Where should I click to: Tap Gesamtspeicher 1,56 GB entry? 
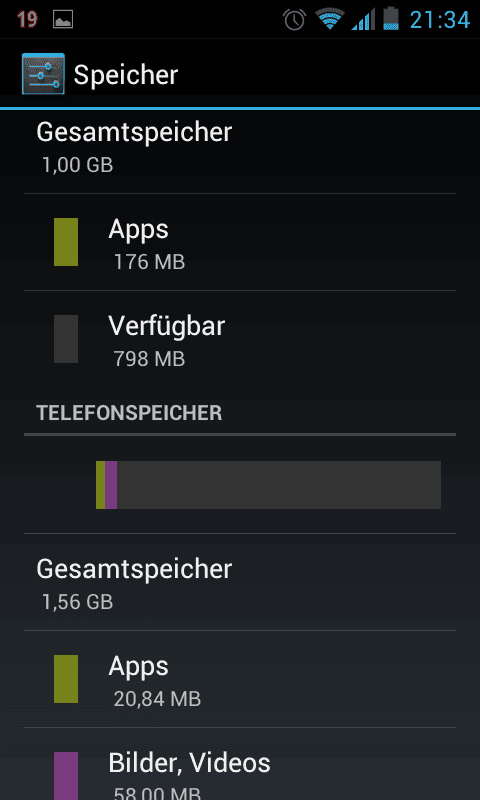240,582
